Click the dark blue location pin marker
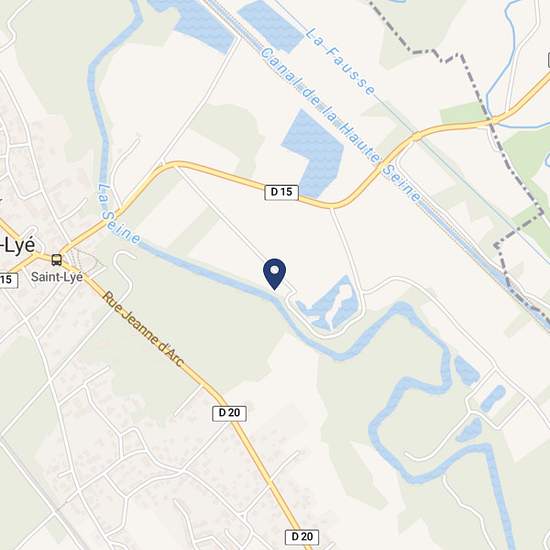Image resolution: width=550 pixels, height=550 pixels. [x=275, y=274]
